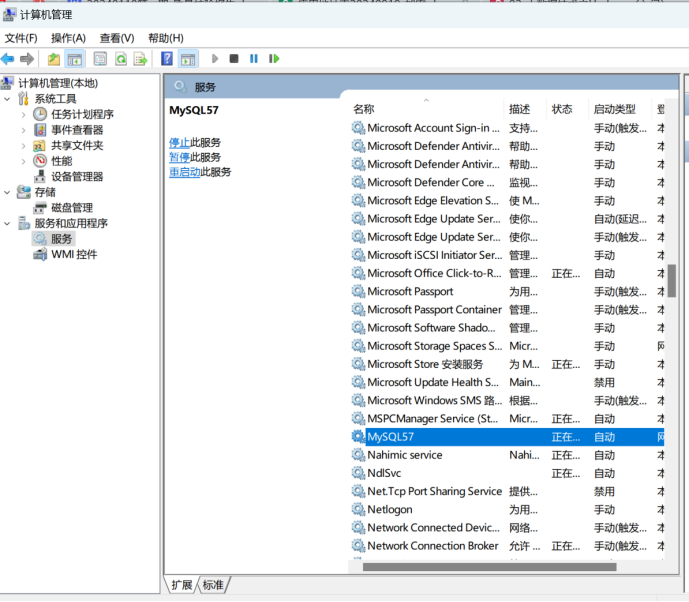
Task: Expand the 事件查看器 tree node
Action: coord(24,130)
